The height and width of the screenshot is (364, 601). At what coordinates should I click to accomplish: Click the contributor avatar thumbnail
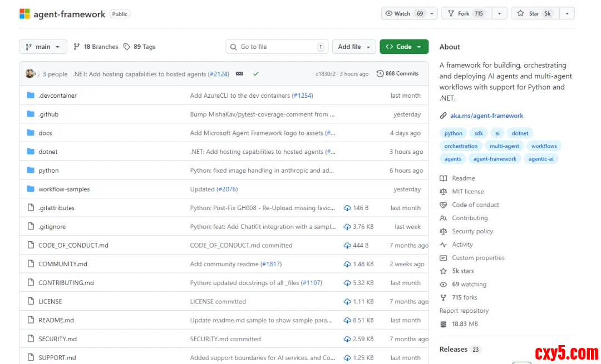tap(30, 74)
